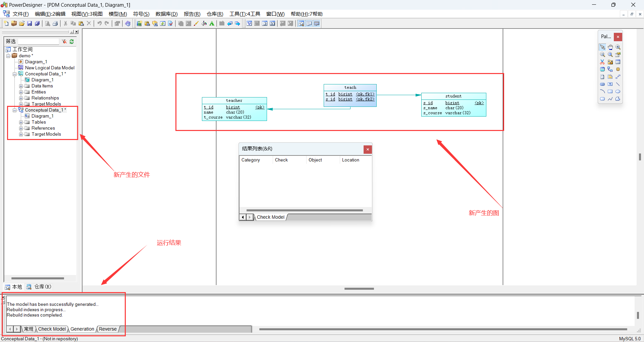Select the 仓库(R) browser tab
644x342 pixels.
point(39,287)
